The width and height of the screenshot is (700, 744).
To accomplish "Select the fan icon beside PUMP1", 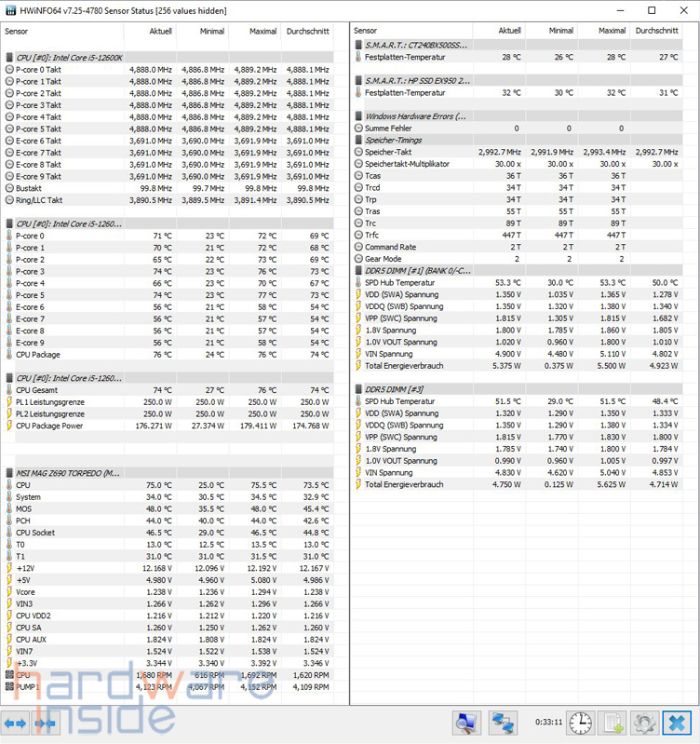I will [9, 686].
